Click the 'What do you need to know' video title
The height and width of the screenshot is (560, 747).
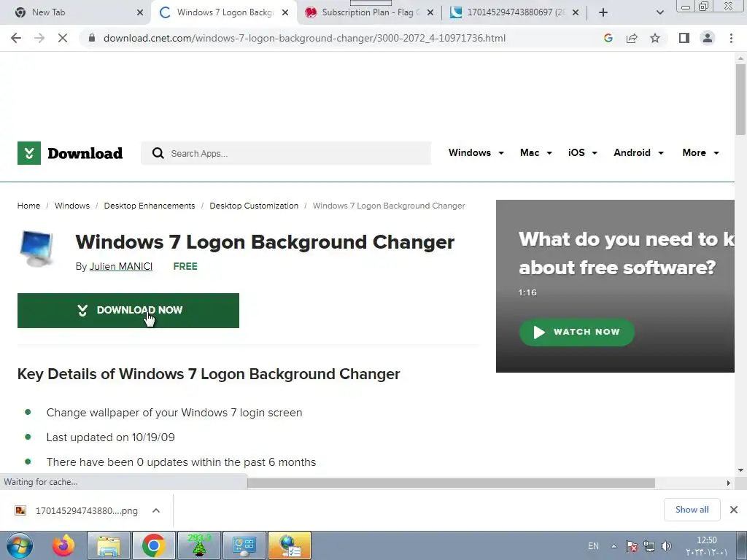coord(626,253)
